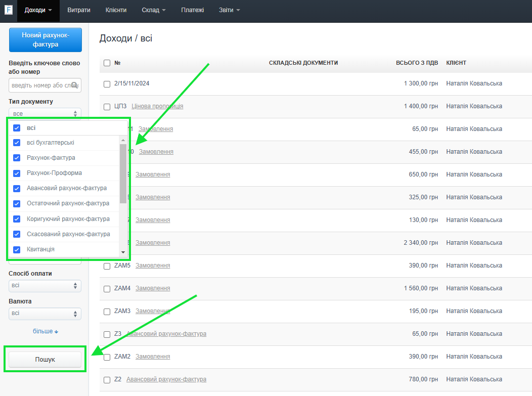
Task: Open the 'Спосіб оплати' dropdown
Action: [45, 286]
